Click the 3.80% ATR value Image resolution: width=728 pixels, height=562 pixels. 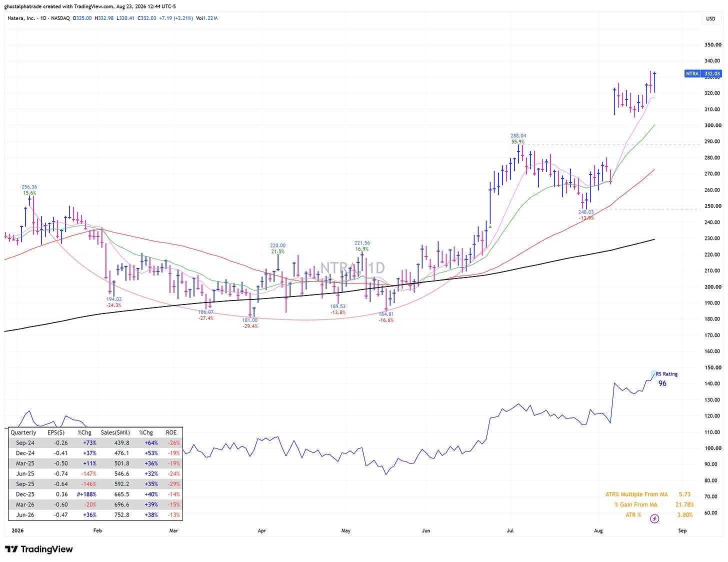(685, 515)
